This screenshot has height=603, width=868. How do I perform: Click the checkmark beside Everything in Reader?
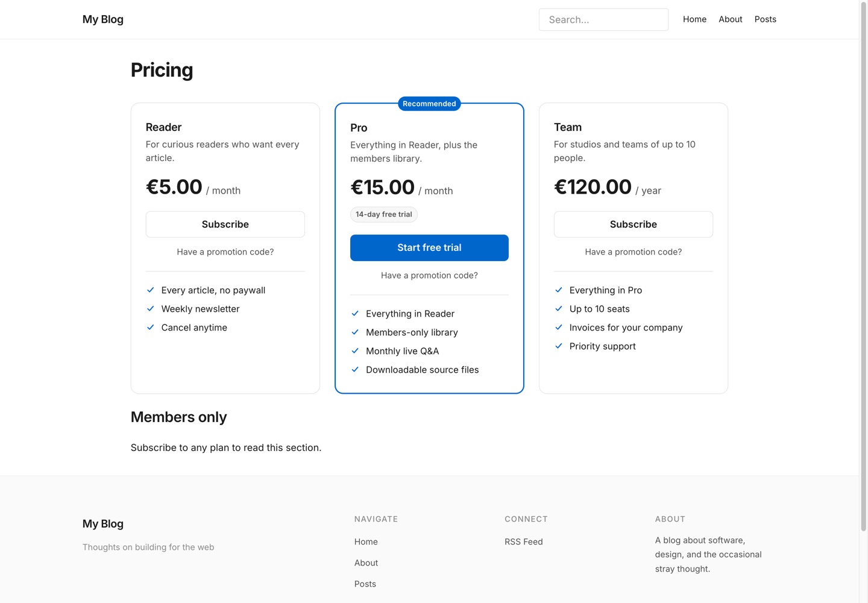355,314
